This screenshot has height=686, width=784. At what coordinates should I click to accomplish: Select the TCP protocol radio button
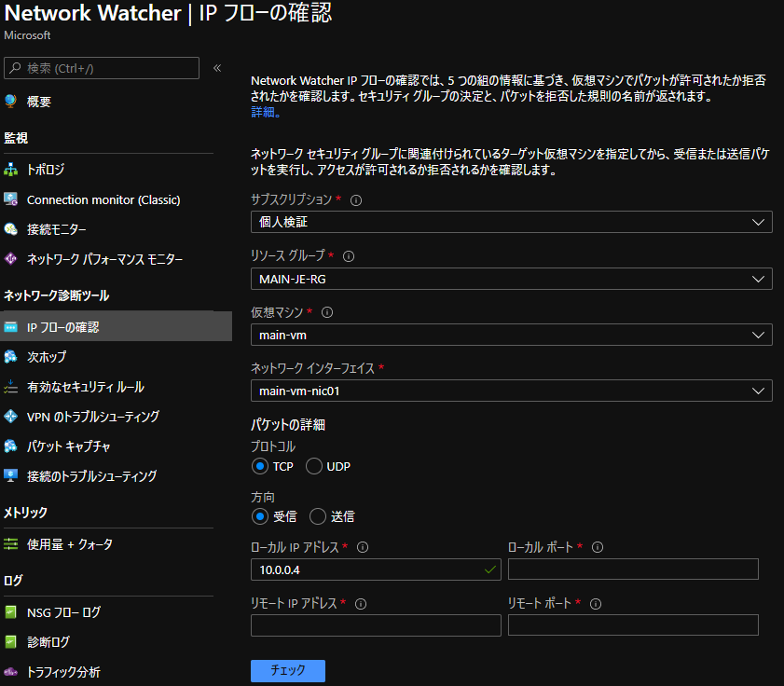259,466
